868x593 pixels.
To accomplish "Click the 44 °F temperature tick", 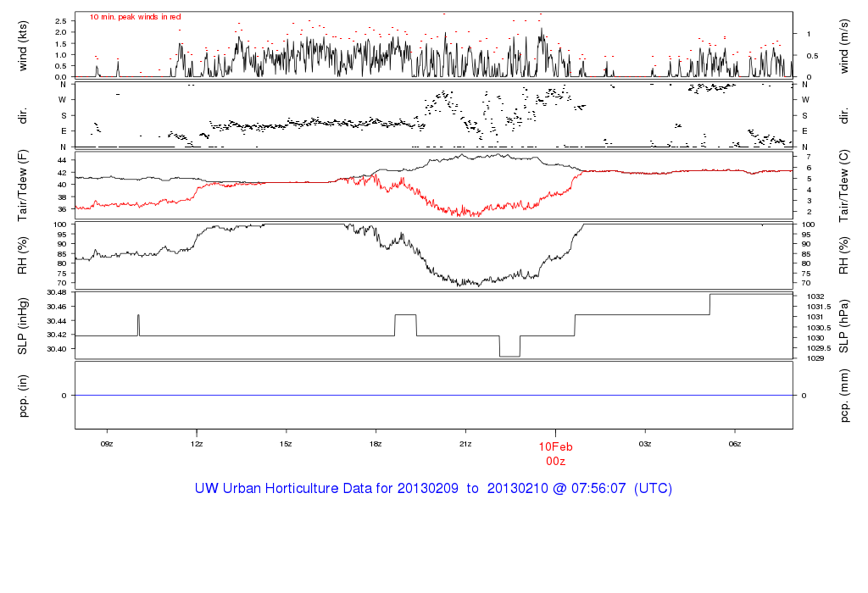I will tap(62, 160).
